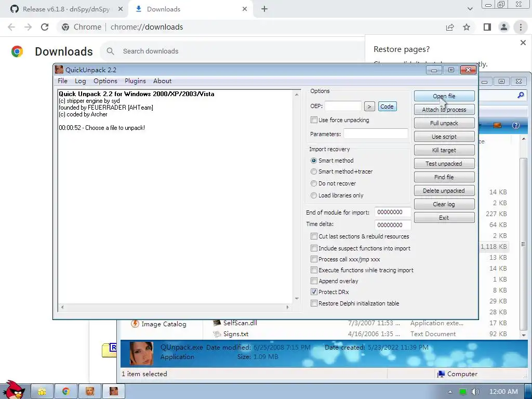The width and height of the screenshot is (532, 399).
Task: Dismiss the Restore pages popup
Action: pyautogui.click(x=523, y=43)
